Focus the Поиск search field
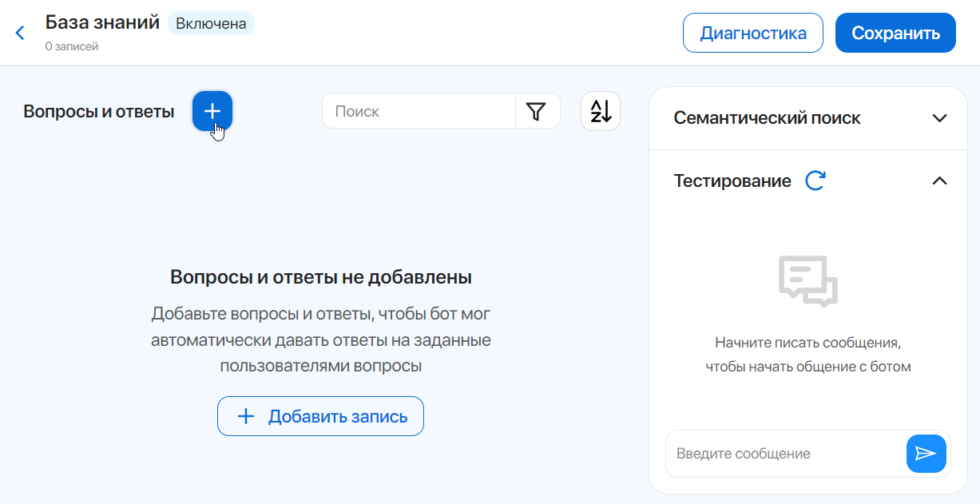This screenshot has height=504, width=980. click(x=419, y=112)
